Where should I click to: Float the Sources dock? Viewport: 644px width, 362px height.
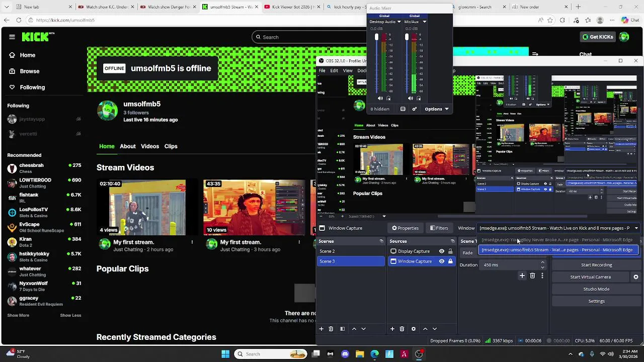click(452, 241)
